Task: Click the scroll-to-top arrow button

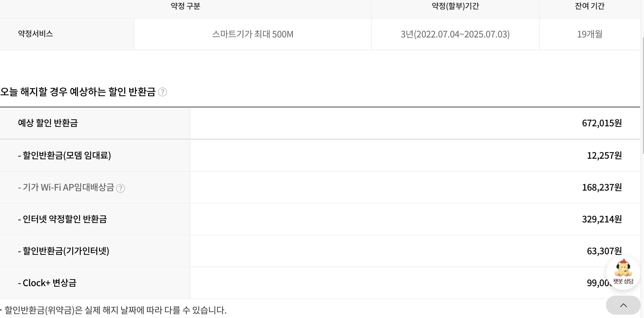Action: click(x=623, y=305)
